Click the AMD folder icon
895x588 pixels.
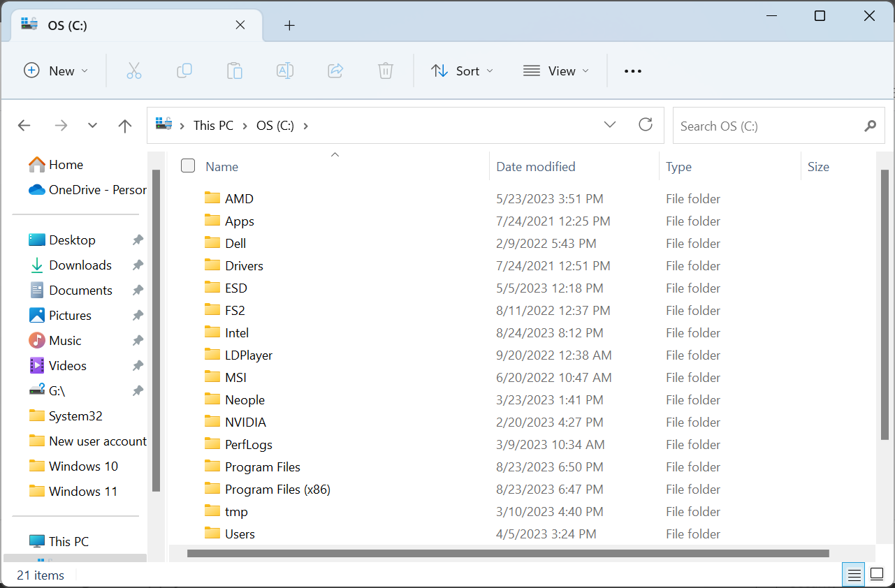click(x=212, y=198)
